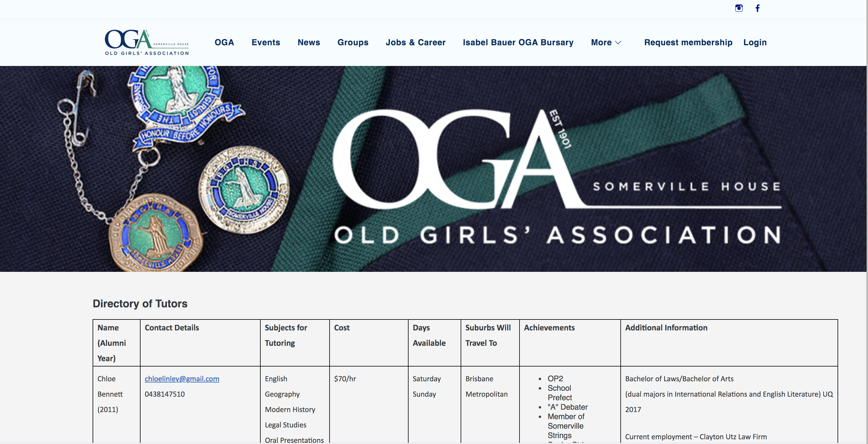Click the Modern History subject text

pyautogui.click(x=290, y=410)
